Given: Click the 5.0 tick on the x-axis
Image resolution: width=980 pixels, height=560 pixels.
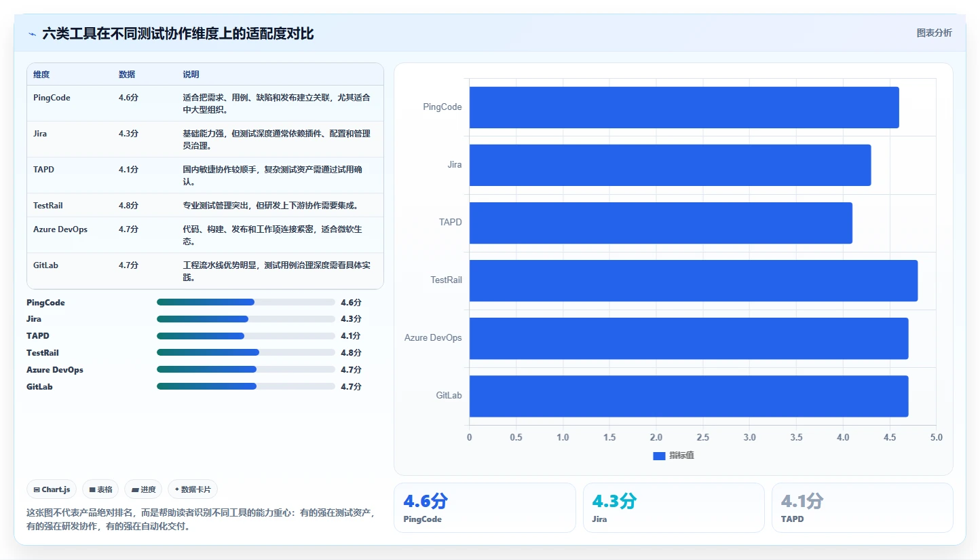Looking at the screenshot, I should click(x=937, y=438).
